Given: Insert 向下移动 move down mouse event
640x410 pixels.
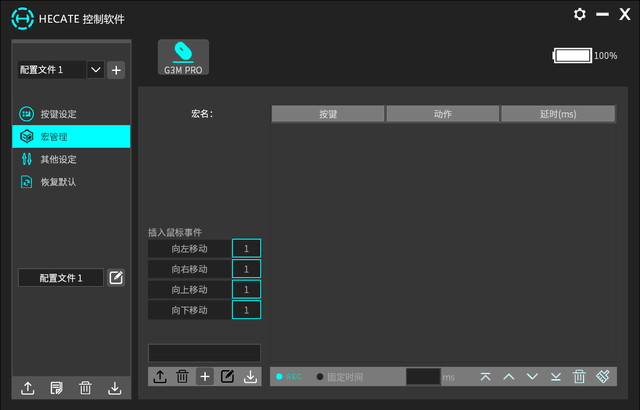Looking at the screenshot, I should [189, 310].
